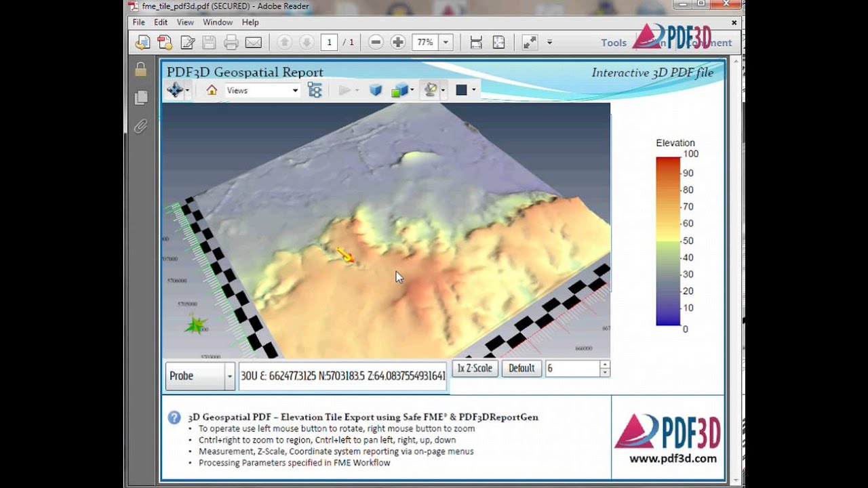Click the sign/edit document icon

pos(187,43)
